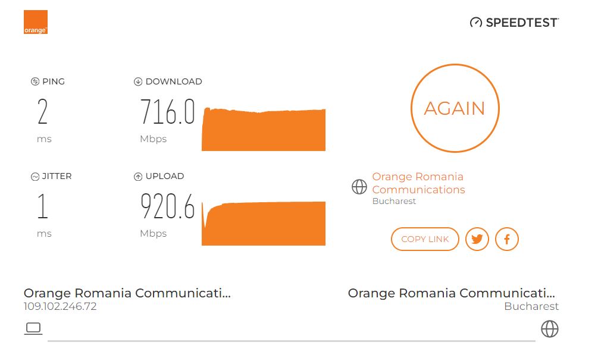Click the ping icon

pos(35,81)
